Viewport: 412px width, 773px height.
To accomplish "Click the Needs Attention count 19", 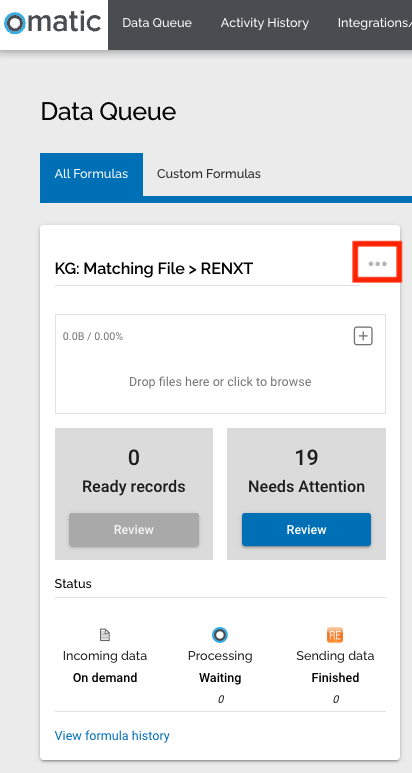I will (306, 457).
